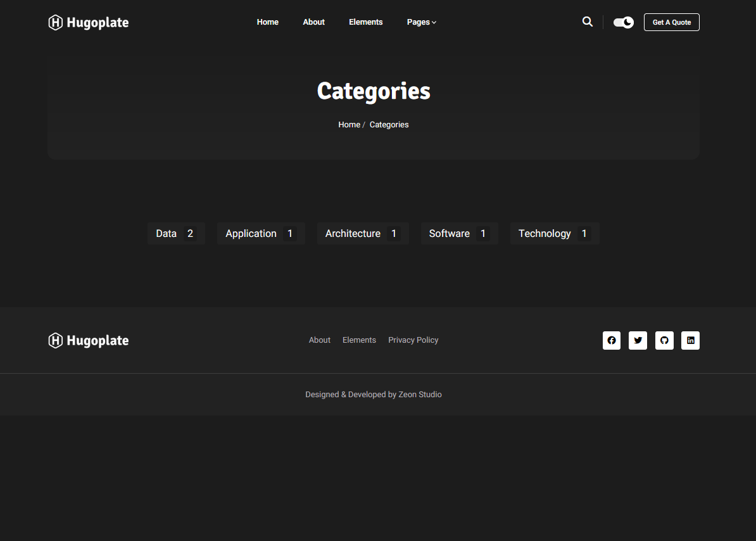Follow the Home breadcrumb link
Screen dimensions: 756x541
[349, 125]
